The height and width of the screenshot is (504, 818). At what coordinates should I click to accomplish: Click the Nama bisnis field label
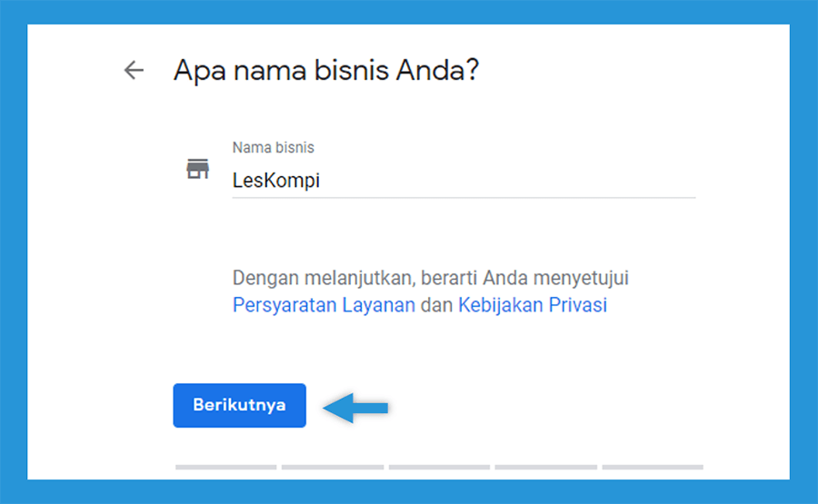click(x=274, y=147)
